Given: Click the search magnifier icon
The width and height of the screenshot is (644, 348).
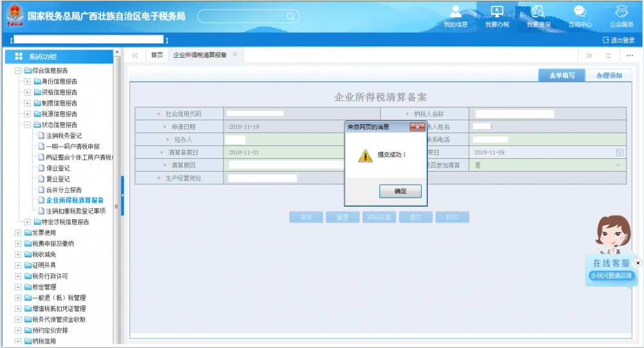Looking at the screenshot, I should (x=290, y=16).
